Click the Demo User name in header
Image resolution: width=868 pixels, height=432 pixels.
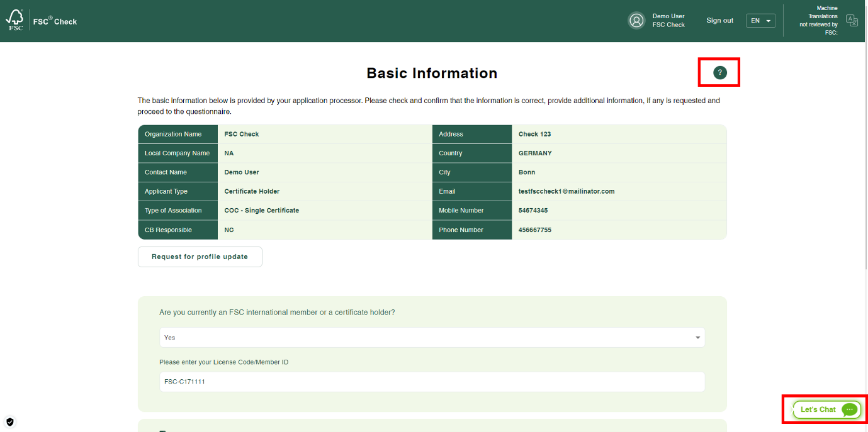[x=668, y=16]
